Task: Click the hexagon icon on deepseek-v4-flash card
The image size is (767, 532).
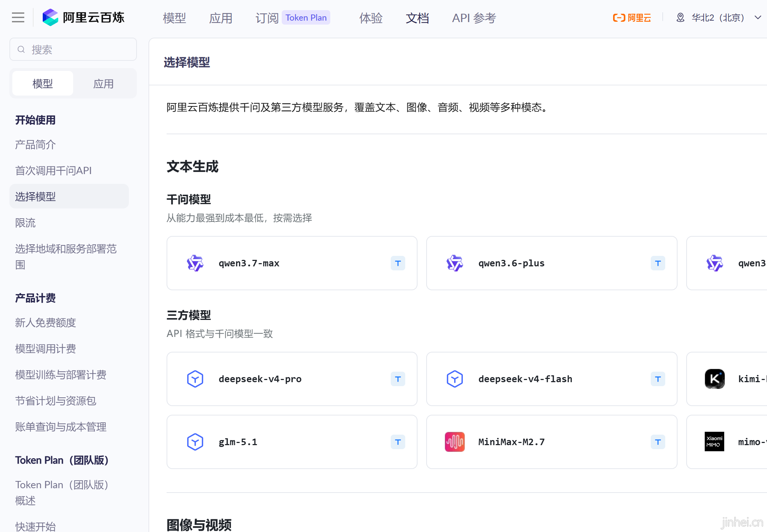Action: click(455, 379)
